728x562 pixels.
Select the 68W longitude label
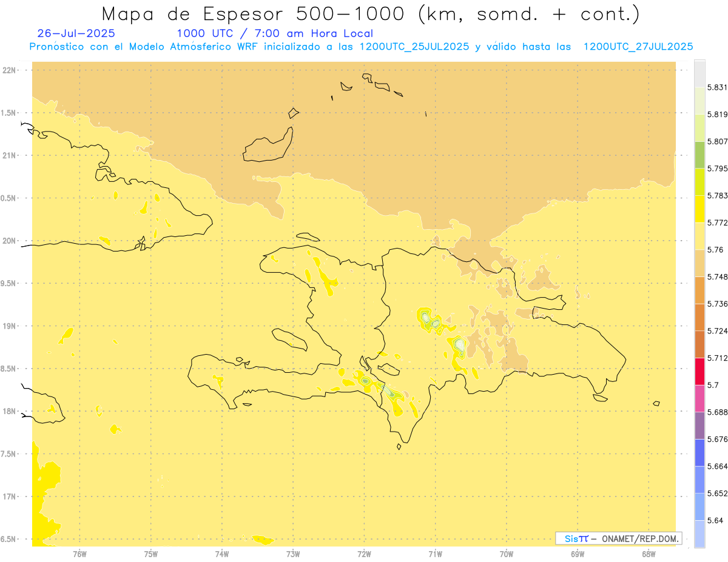coord(649,554)
